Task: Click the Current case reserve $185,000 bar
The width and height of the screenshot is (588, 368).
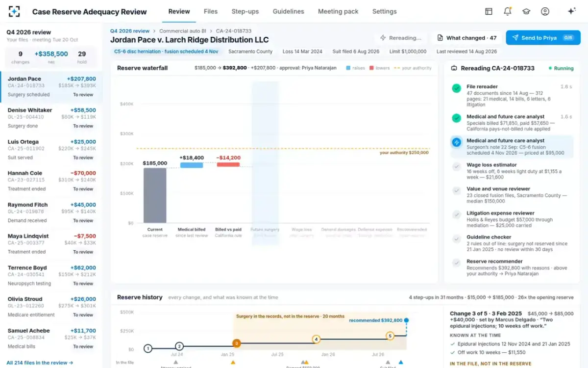Action: pyautogui.click(x=155, y=195)
